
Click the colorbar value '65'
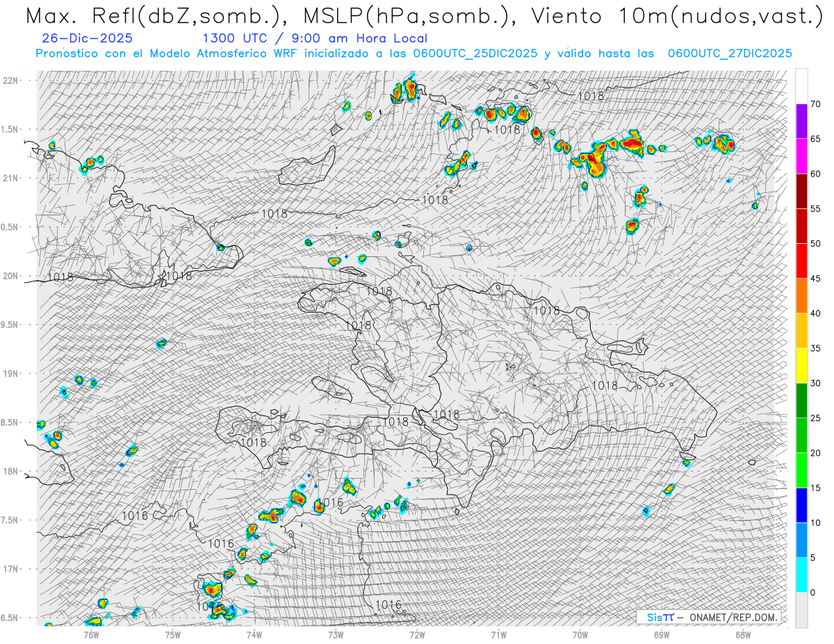click(x=815, y=139)
